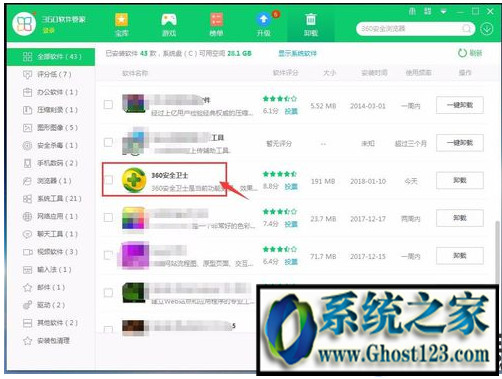Screen dimensions: 502x379
Task: Click the software list vertical scrollbar
Action: point(497,253)
